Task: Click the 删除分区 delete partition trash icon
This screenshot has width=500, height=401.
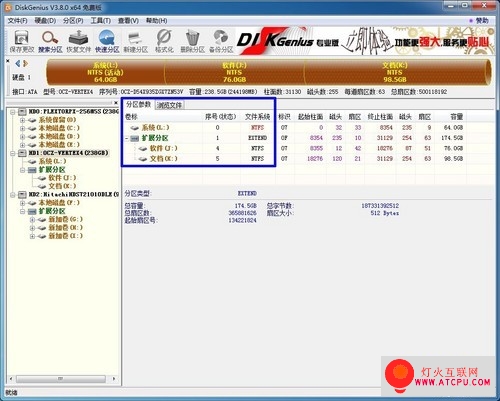Action: click(x=192, y=41)
